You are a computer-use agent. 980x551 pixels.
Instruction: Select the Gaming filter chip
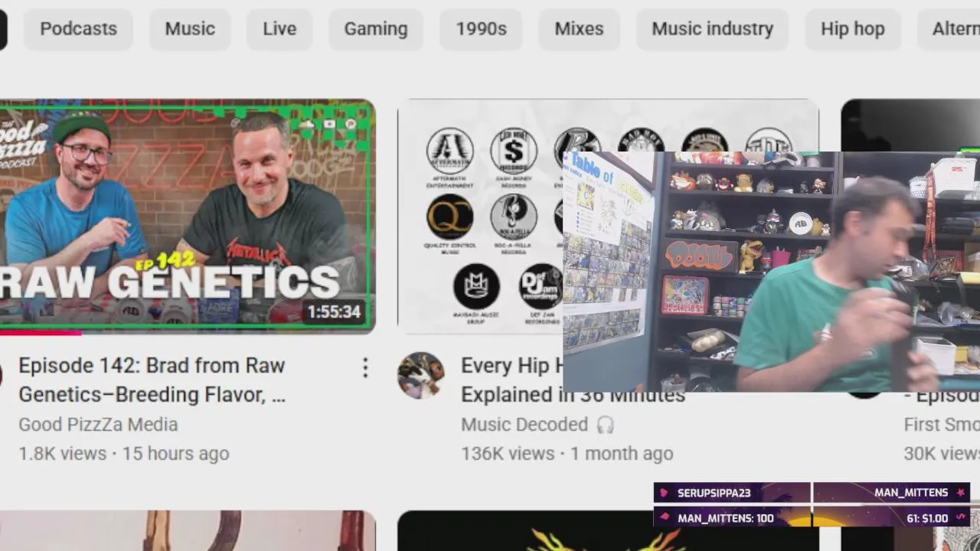(x=376, y=29)
